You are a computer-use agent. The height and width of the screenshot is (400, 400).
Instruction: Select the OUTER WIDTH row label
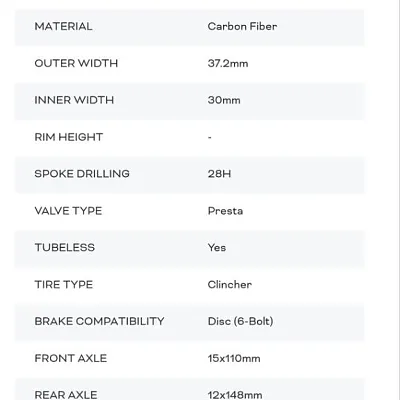coord(76,63)
